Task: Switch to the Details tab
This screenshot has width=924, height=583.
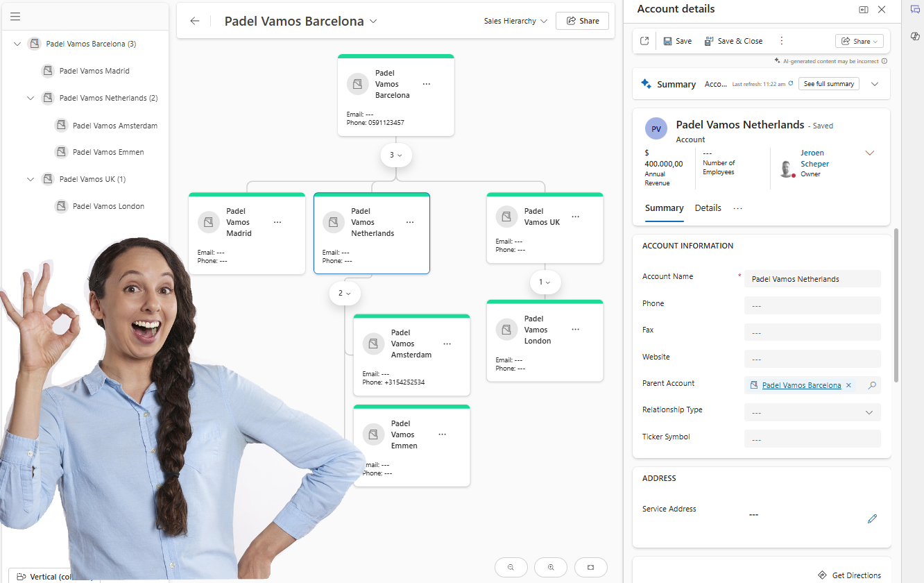Action: 708,208
